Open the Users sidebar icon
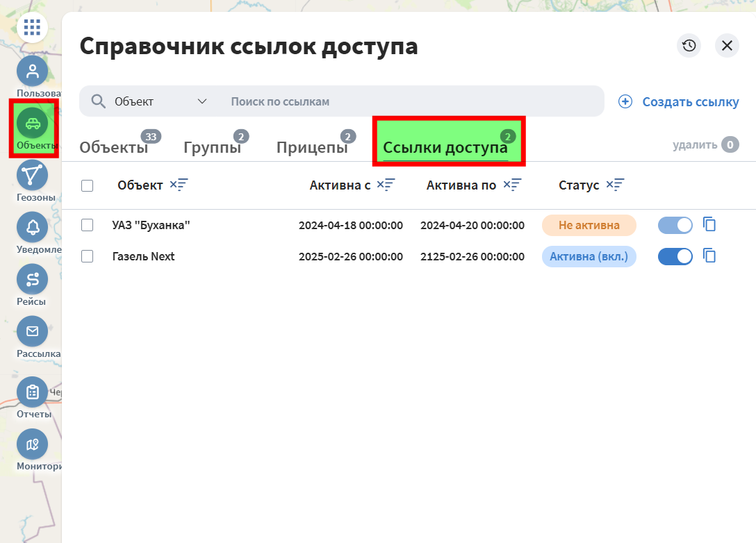The width and height of the screenshot is (756, 543). 32,71
